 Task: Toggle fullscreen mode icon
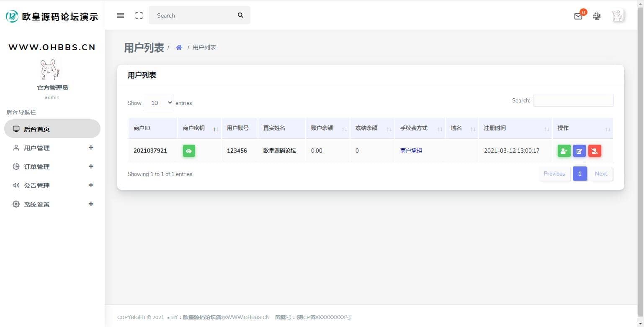tap(139, 15)
